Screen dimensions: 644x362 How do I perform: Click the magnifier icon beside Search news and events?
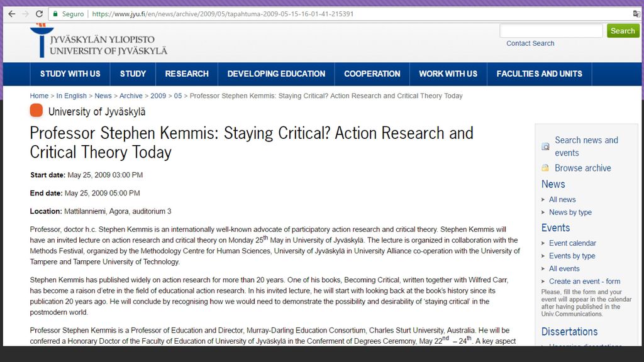tap(545, 146)
